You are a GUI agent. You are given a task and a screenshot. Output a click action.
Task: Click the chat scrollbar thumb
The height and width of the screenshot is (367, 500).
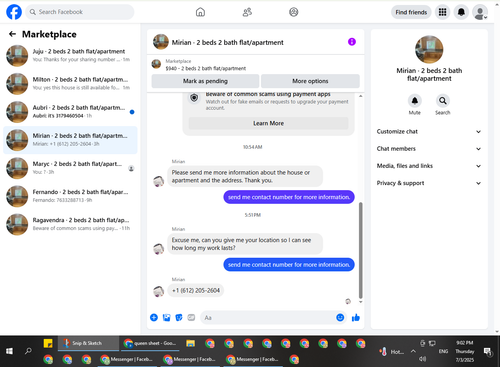coord(360,250)
